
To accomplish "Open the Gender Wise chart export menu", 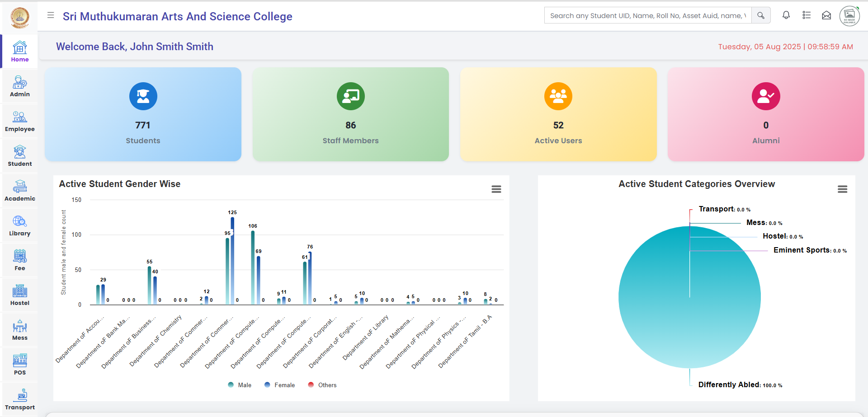I will (x=496, y=189).
